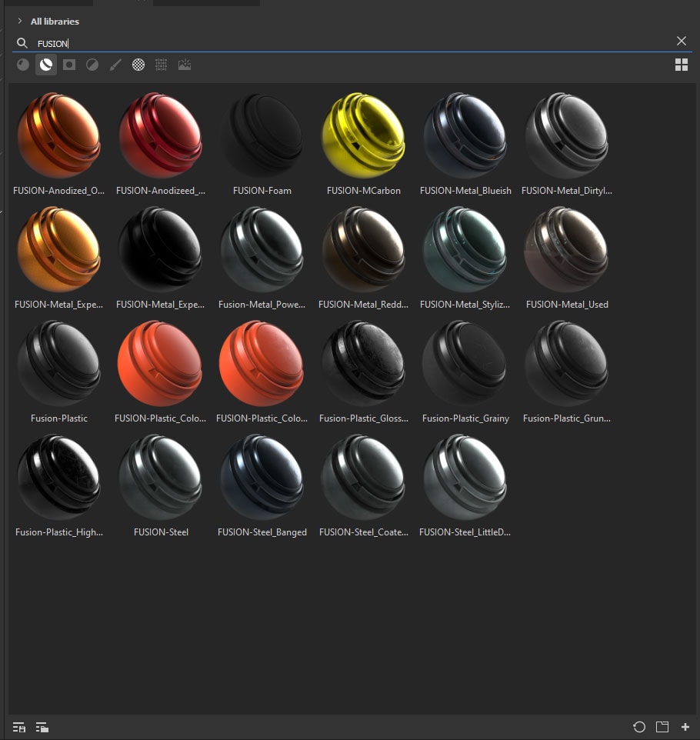
Task: Select Fusion-Metal_Powe... material
Action: [x=262, y=258]
